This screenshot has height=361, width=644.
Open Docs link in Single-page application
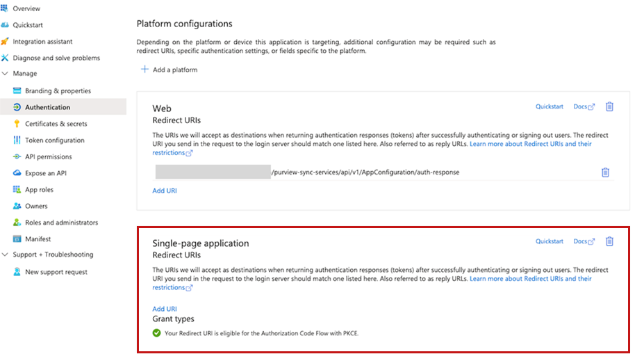[x=584, y=241]
